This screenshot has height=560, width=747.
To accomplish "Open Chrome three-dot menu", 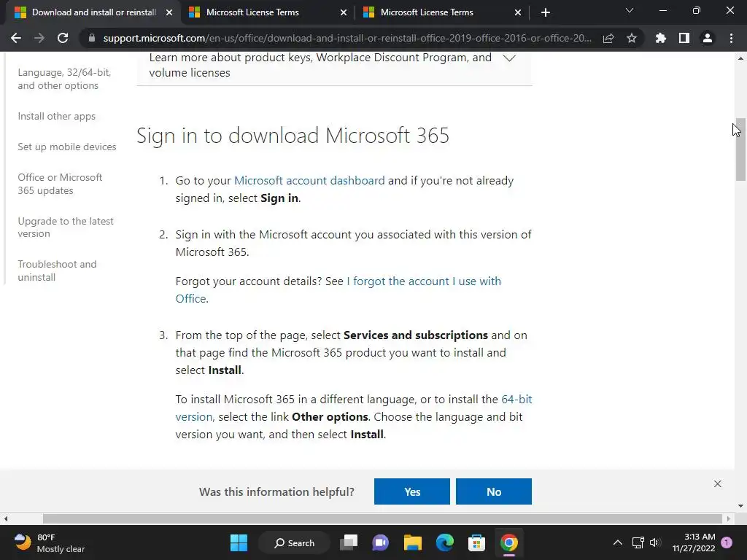I will [731, 38].
